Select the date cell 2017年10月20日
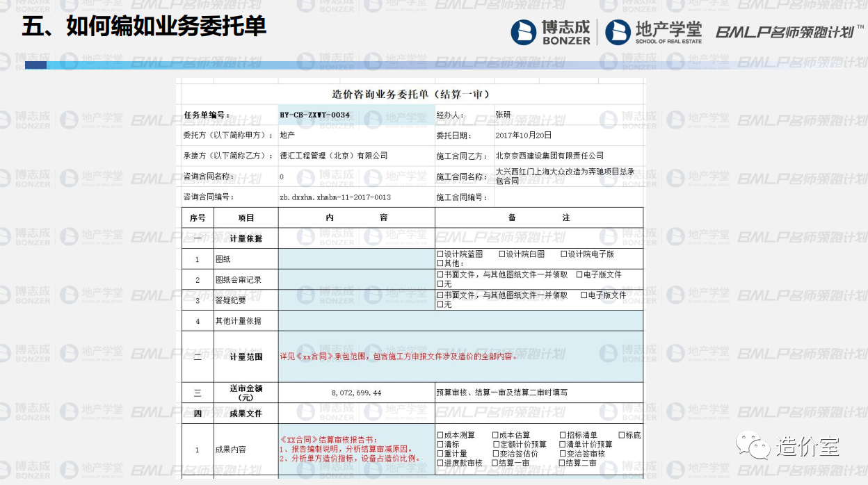Screen dimensions: 868x485 [x=523, y=135]
